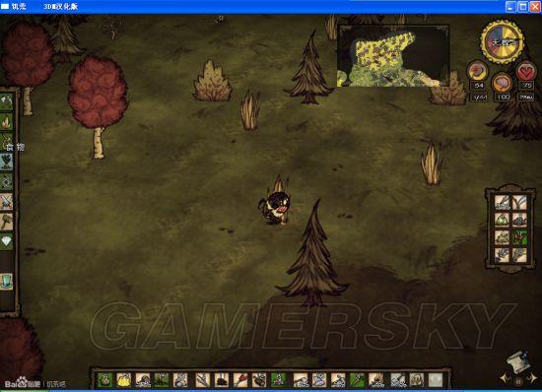Screen dimensions: 542x392
Task: Open the Food crafting tab labeled 食物
Action: [6, 142]
